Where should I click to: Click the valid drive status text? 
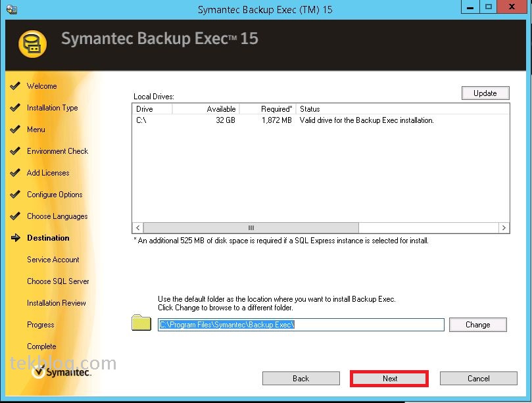(x=366, y=120)
